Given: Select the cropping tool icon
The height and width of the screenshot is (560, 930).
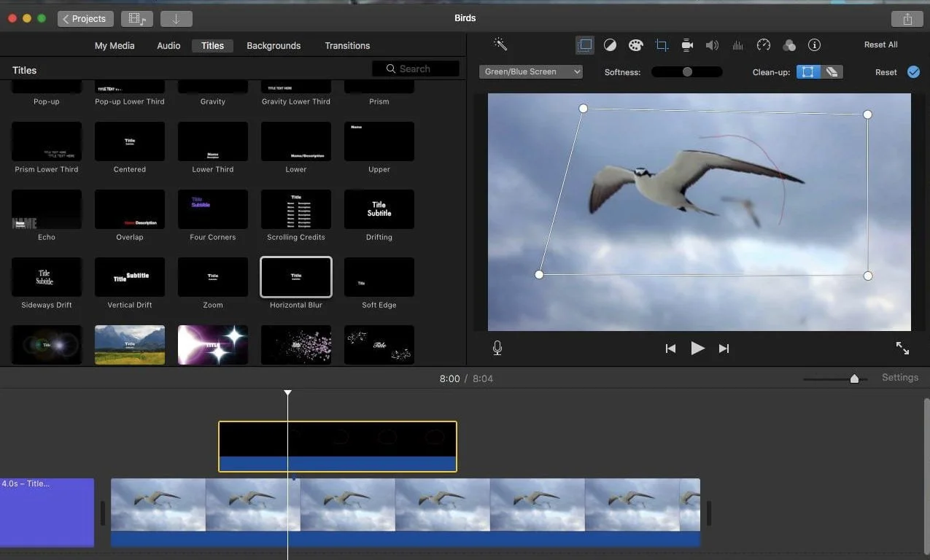Looking at the screenshot, I should pyautogui.click(x=662, y=45).
